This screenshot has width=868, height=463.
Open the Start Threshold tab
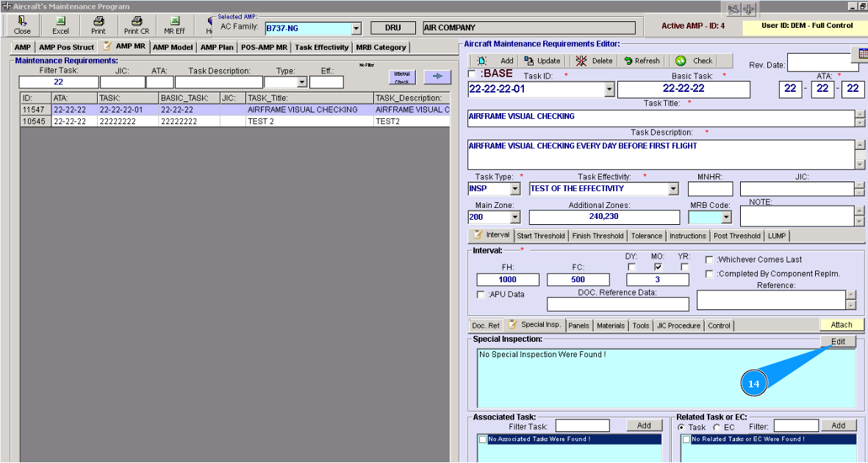[540, 236]
